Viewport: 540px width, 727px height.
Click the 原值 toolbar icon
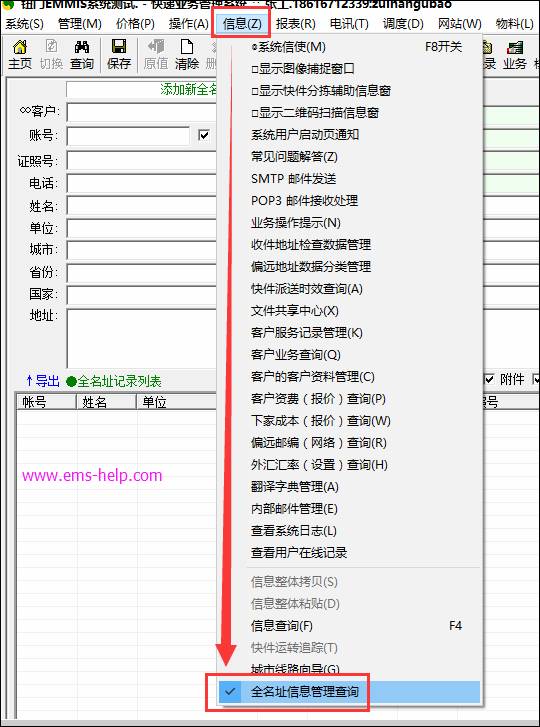(156, 55)
